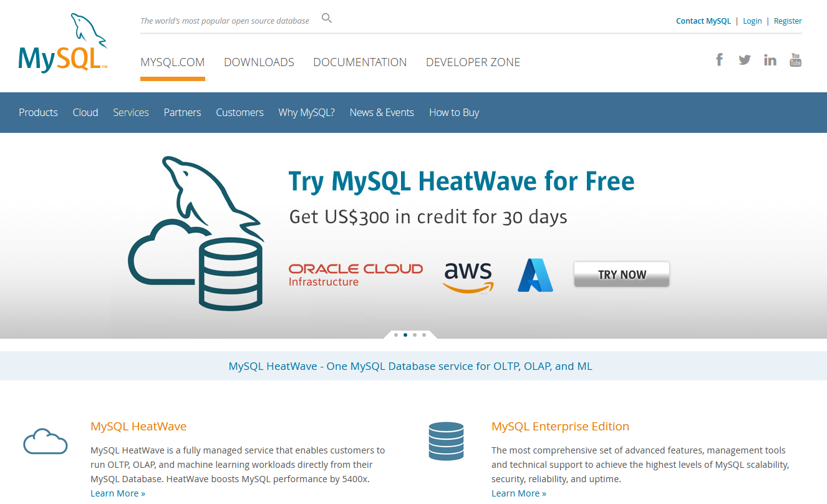Click the search field tagline text
Viewport: 827px width, 504px height.
(x=225, y=21)
